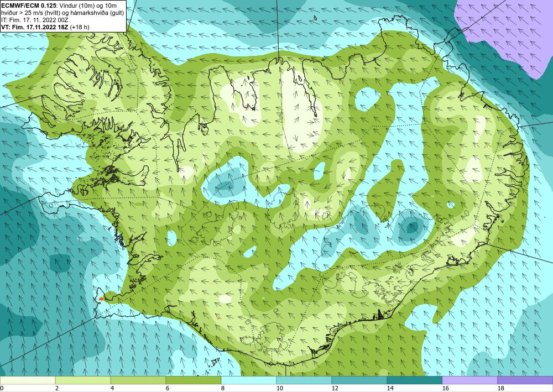Click the pale yellow 0–2 m/s legend swatch
This screenshot has height=392, width=553.
point(28,380)
